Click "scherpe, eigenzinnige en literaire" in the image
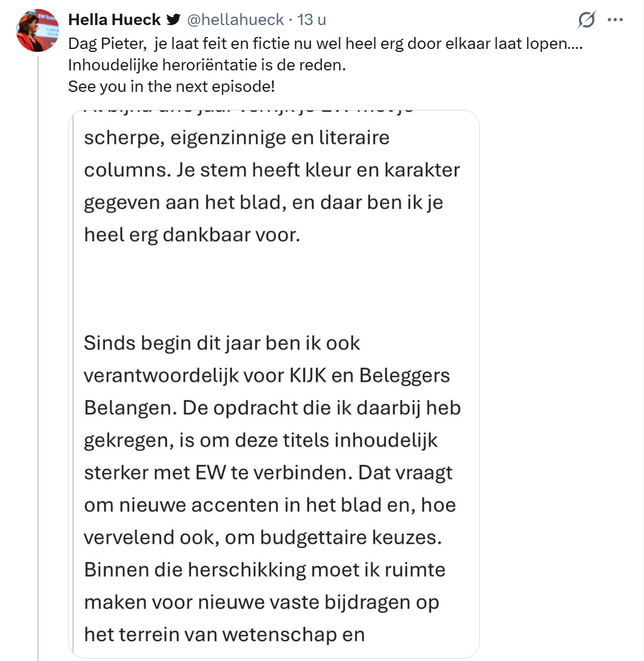Screen dimensions: 644x661 236,138
